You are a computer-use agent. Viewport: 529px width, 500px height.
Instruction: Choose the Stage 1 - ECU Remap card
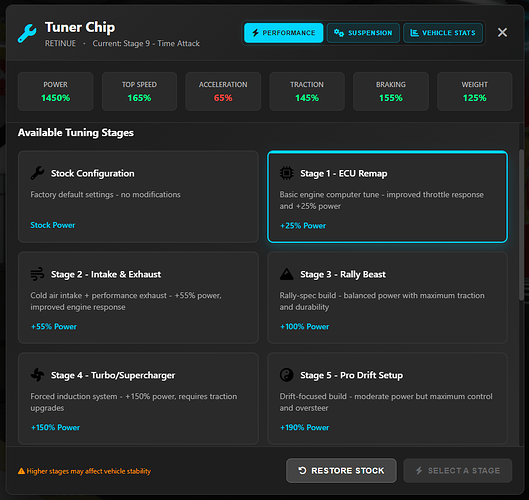pyautogui.click(x=387, y=197)
